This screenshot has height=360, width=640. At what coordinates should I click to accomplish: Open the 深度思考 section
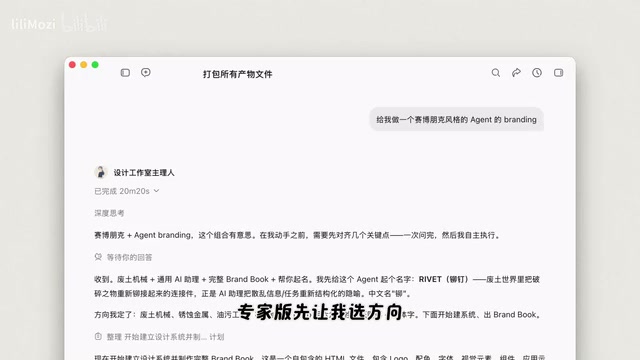[109, 213]
